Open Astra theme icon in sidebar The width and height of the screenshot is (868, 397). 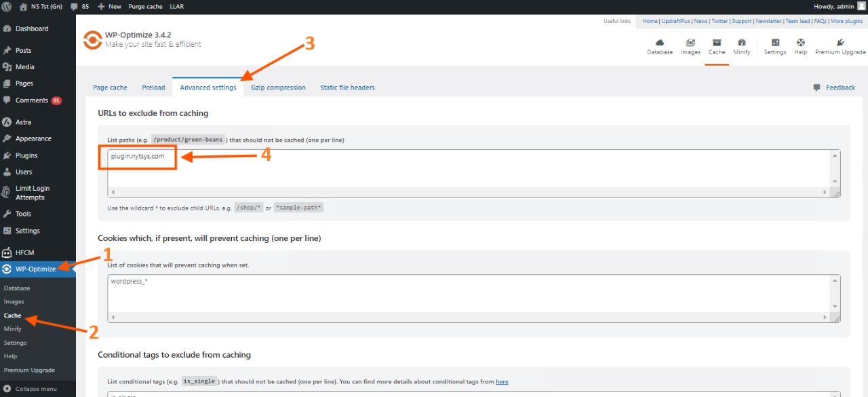[7, 122]
